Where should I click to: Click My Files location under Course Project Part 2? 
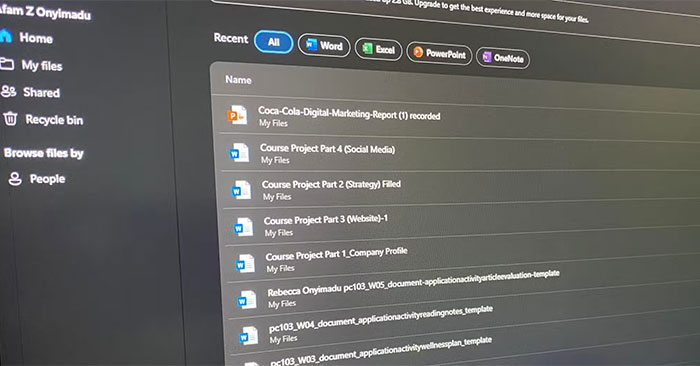coord(277,196)
